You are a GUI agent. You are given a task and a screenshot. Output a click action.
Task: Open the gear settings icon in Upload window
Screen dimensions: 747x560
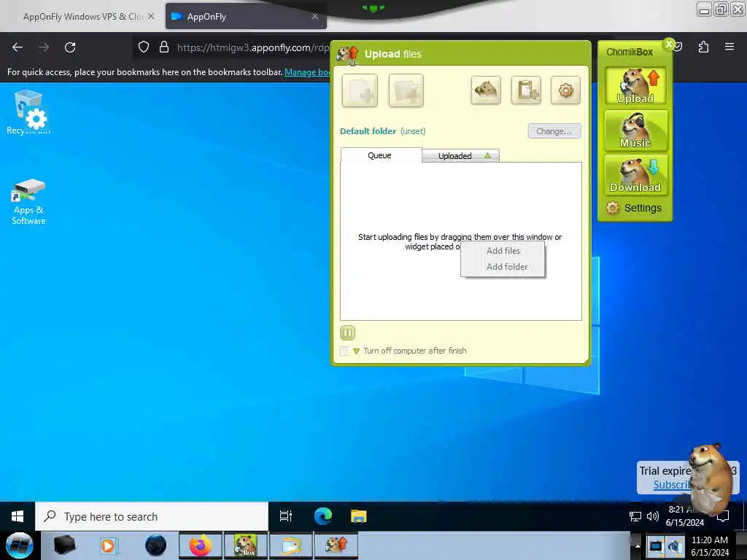[x=565, y=90]
